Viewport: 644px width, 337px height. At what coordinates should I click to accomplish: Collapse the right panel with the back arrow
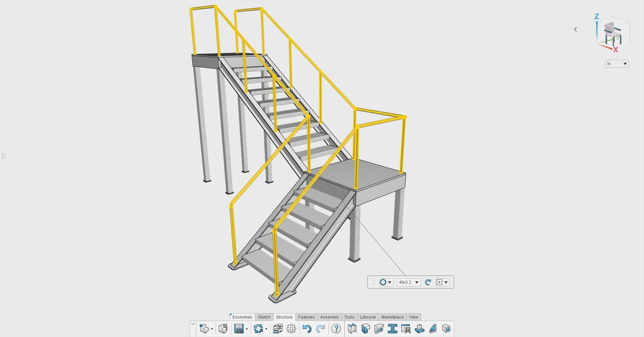point(575,29)
